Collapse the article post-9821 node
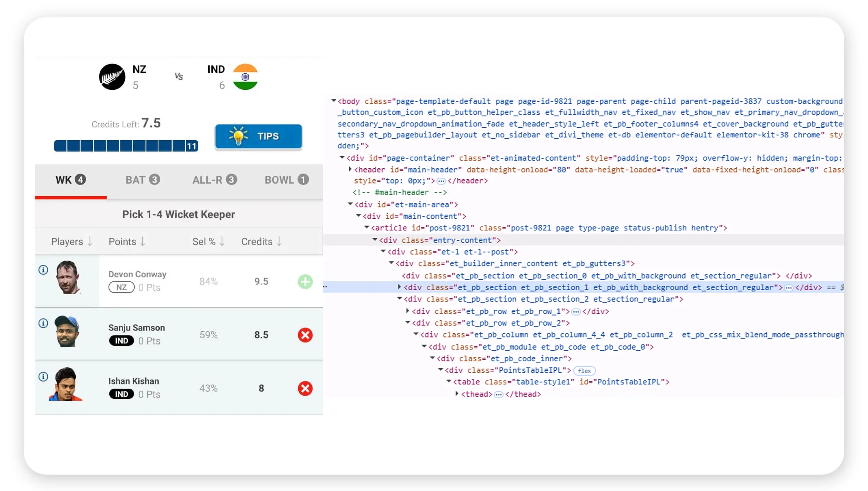The height and width of the screenshot is (491, 868). tap(367, 228)
